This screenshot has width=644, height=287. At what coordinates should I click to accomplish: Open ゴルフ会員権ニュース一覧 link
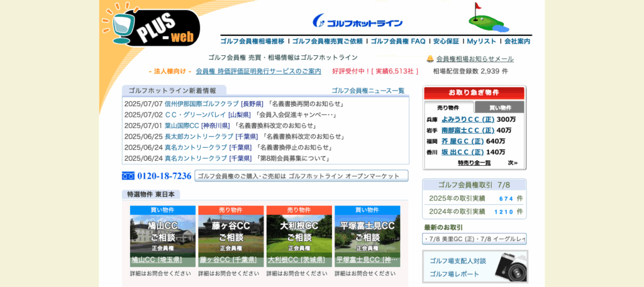[x=367, y=90]
